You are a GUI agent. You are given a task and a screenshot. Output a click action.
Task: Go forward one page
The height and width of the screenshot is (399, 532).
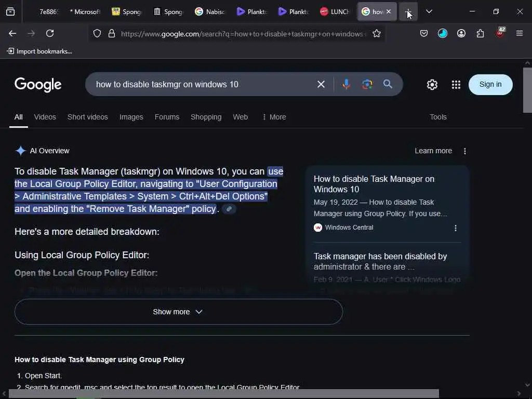[31, 33]
